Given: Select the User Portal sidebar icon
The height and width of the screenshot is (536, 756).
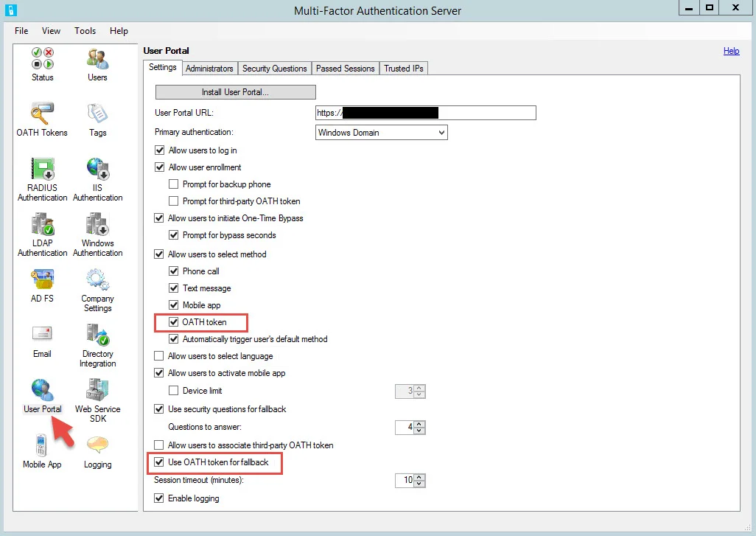Looking at the screenshot, I should 43,396.
